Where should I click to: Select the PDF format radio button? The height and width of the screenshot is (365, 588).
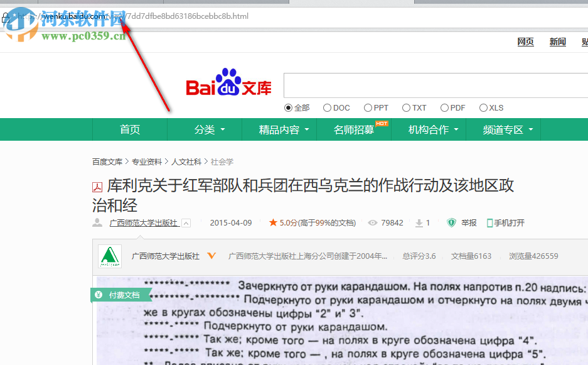pos(444,108)
